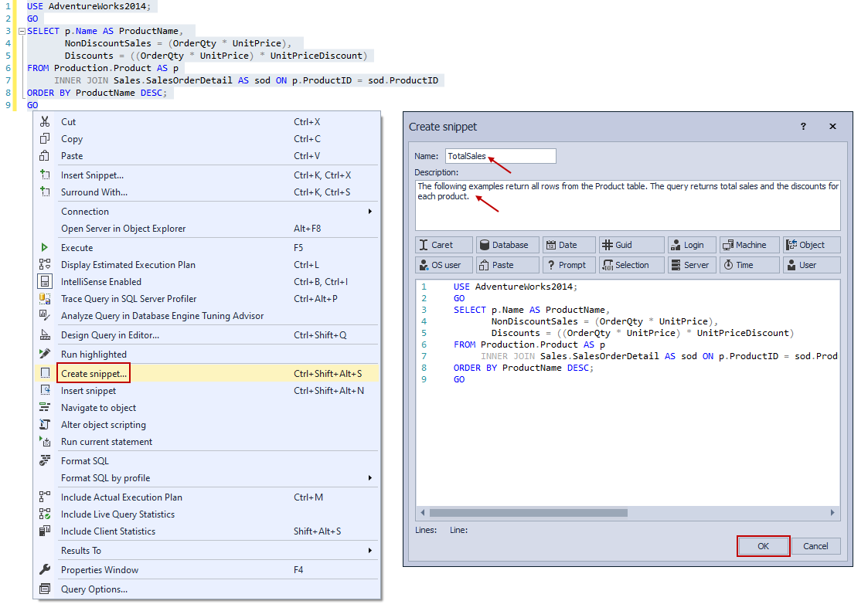Screen dimensions: 868x611
Task: Click the Copy icon in context menu
Action: pos(45,139)
